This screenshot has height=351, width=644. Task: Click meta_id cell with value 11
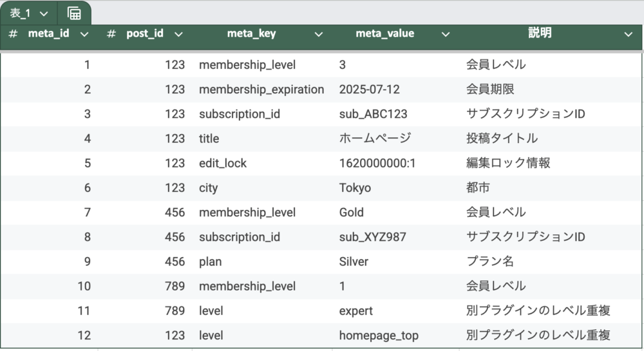click(84, 311)
